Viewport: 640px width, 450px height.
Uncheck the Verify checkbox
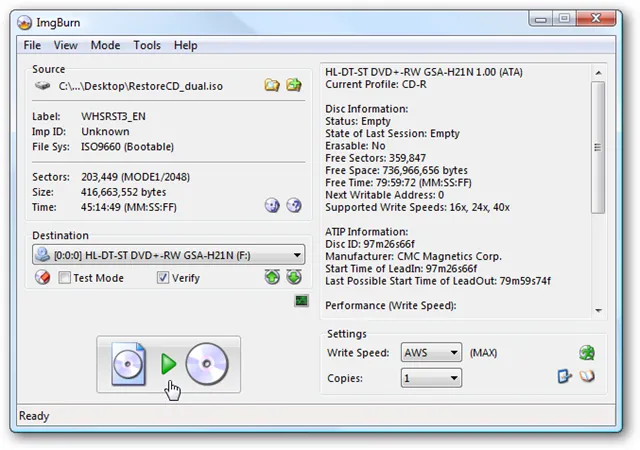[163, 278]
